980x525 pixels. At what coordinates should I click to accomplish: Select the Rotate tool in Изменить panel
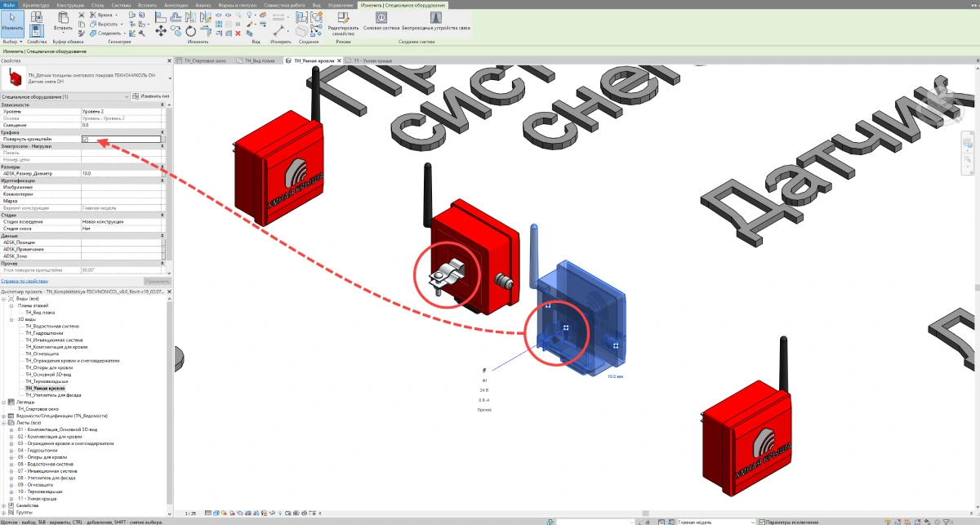pyautogui.click(x=189, y=32)
